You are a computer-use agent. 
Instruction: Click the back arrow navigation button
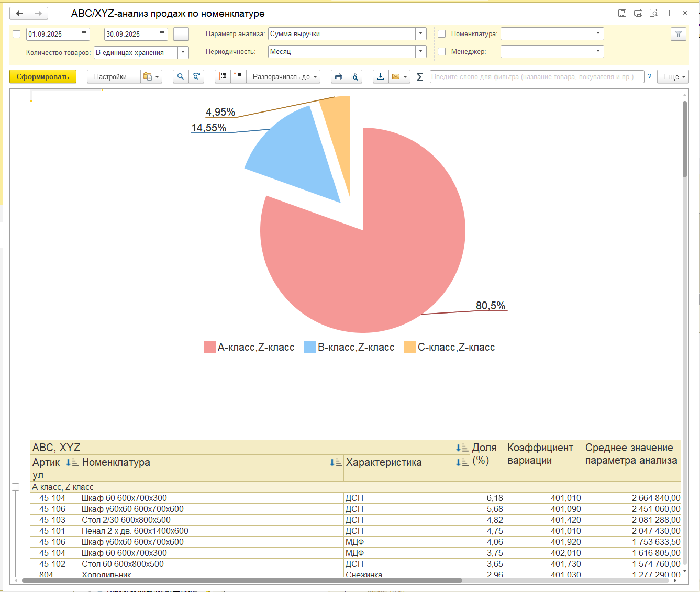19,13
